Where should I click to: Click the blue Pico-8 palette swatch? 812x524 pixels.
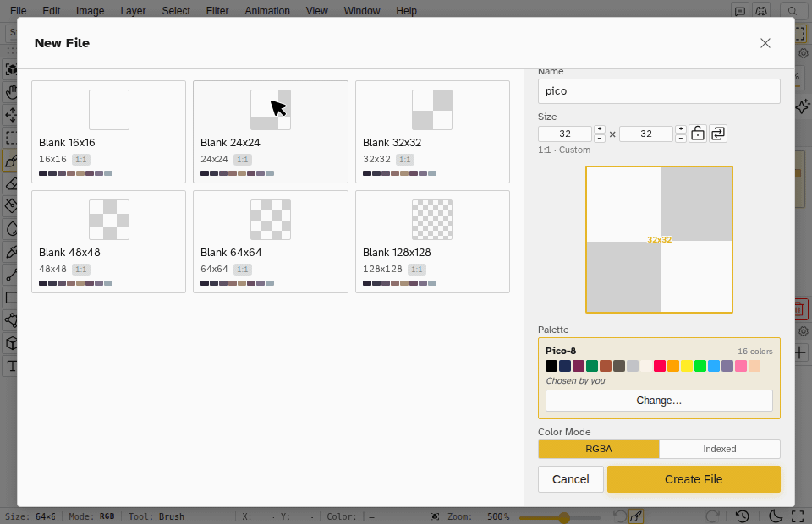(714, 366)
